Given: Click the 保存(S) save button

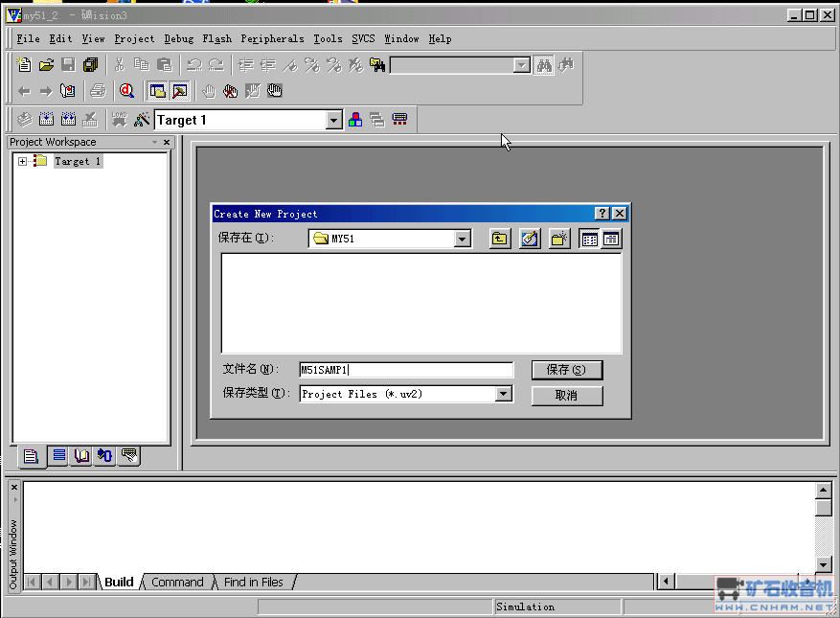Looking at the screenshot, I should coord(567,370).
